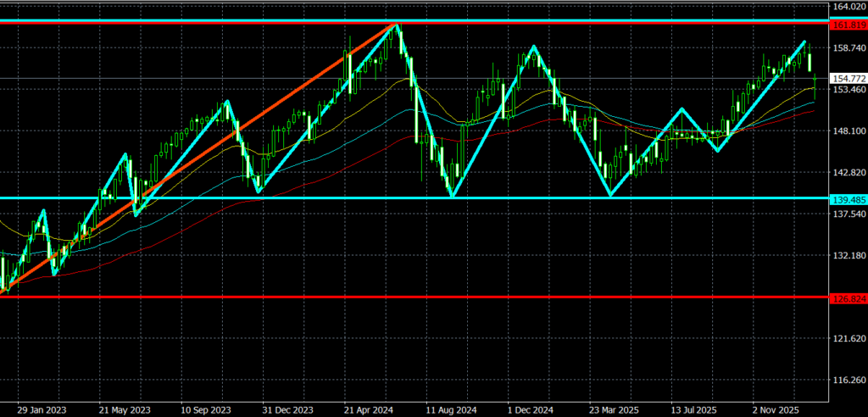Click the 1 Dec 2024 date label
Viewport: 868px width, 417px height.
[531, 408]
